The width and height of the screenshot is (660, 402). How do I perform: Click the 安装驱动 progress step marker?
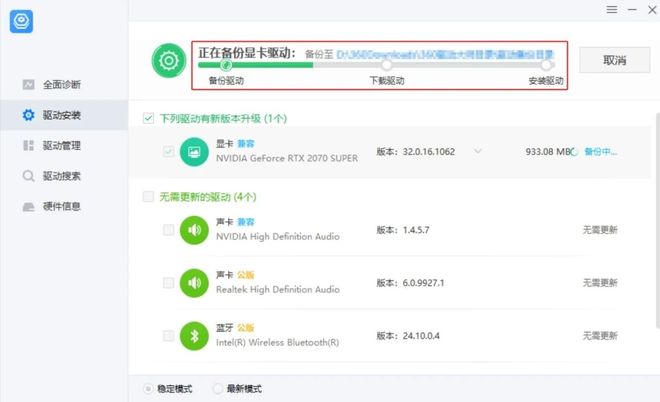click(546, 65)
